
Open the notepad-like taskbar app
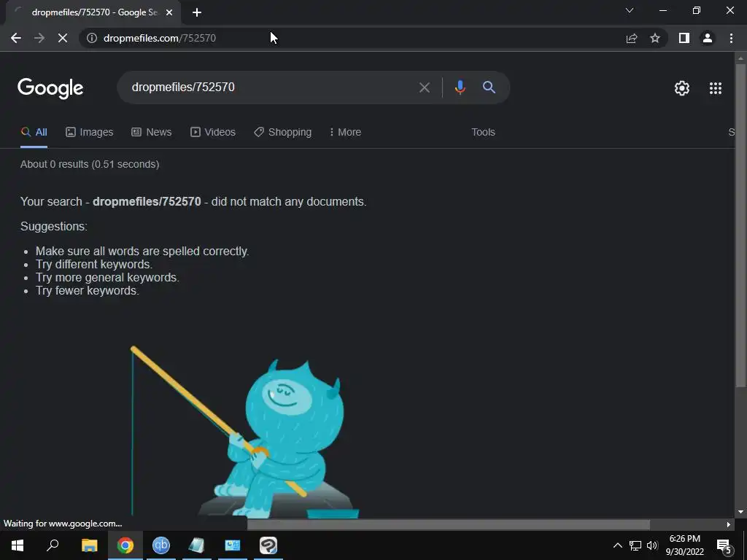coord(196,545)
